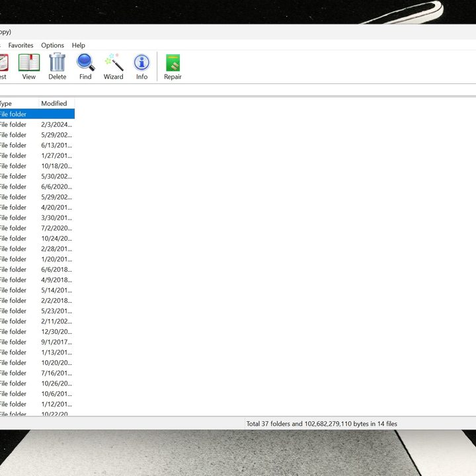Viewport: 476px width, 476px height.
Task: Select the row modified 7/2/2020
Action: click(x=37, y=228)
